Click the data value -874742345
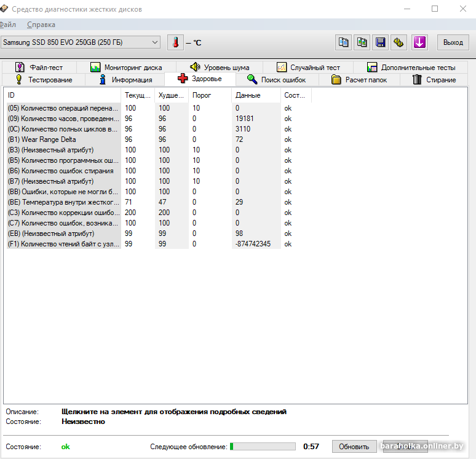The width and height of the screenshot is (476, 459). coord(253,244)
